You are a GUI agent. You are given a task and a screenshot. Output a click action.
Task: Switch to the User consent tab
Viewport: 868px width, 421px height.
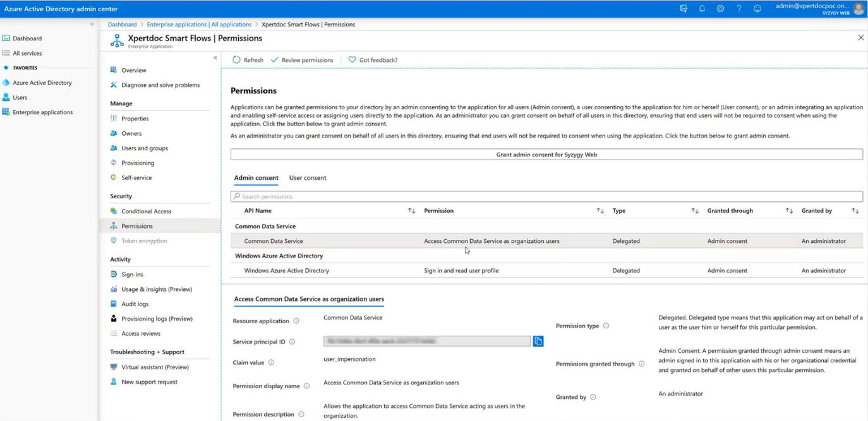pyautogui.click(x=308, y=178)
